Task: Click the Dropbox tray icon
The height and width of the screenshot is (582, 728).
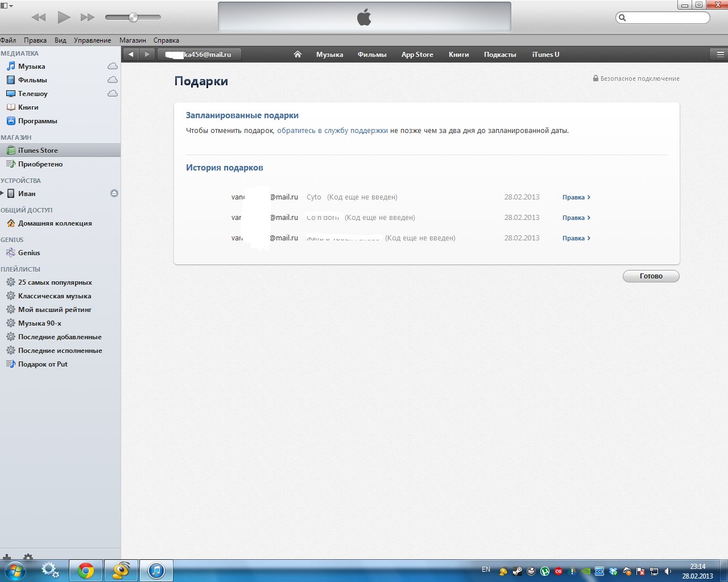Action: (x=613, y=571)
